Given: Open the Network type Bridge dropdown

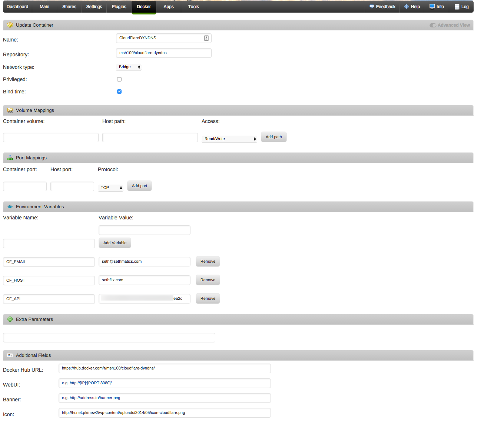Looking at the screenshot, I should (x=129, y=67).
